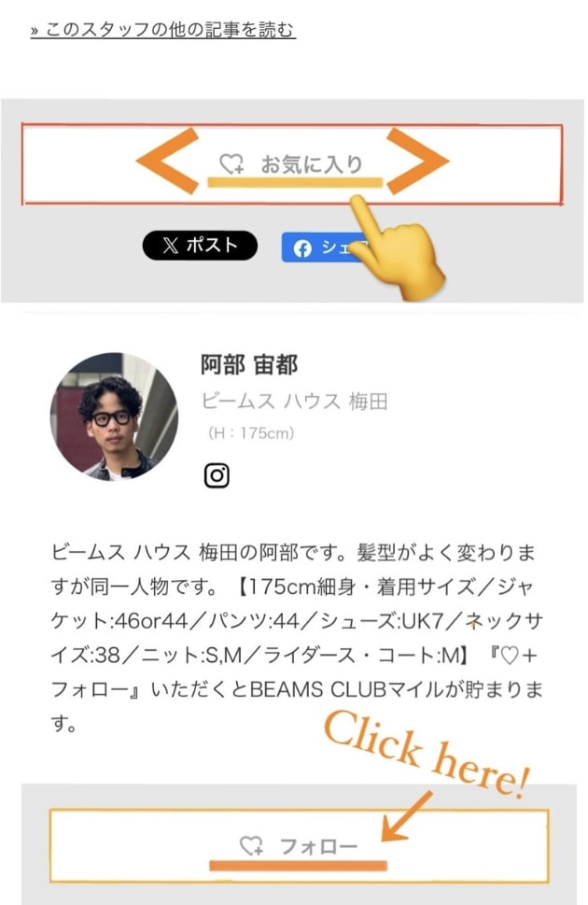The image size is (588, 905).
Task: Toggle the お気に入り favorite button
Action: (292, 164)
